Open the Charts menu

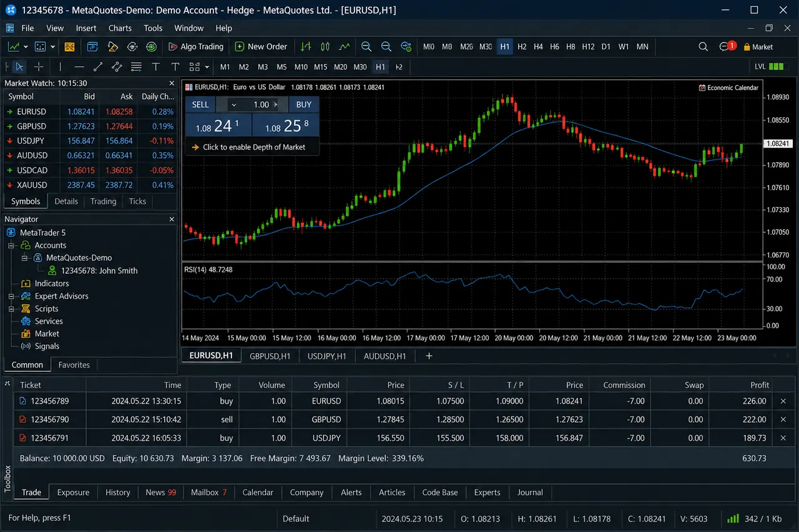click(x=120, y=28)
